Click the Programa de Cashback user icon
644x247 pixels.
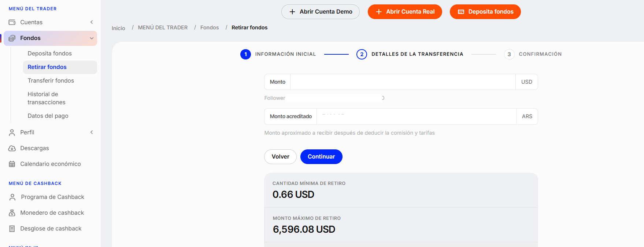[12, 197]
